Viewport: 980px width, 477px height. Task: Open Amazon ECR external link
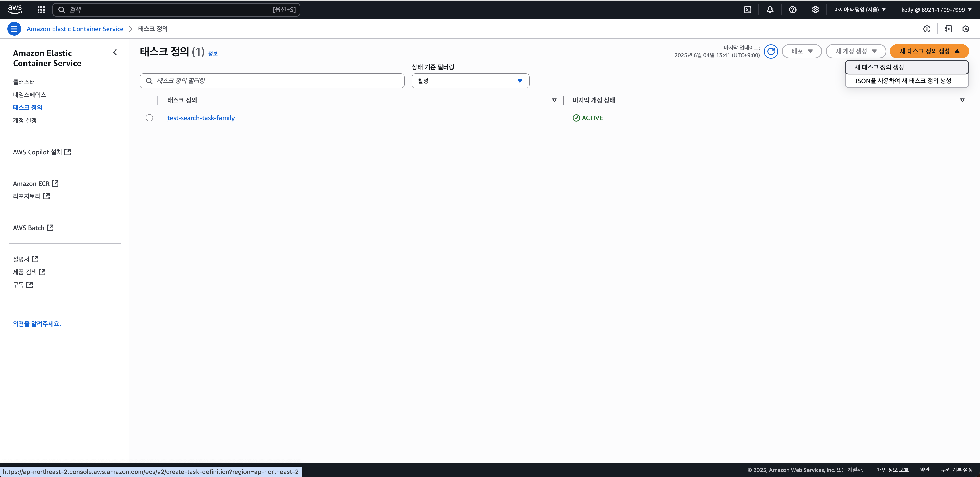pyautogui.click(x=35, y=184)
